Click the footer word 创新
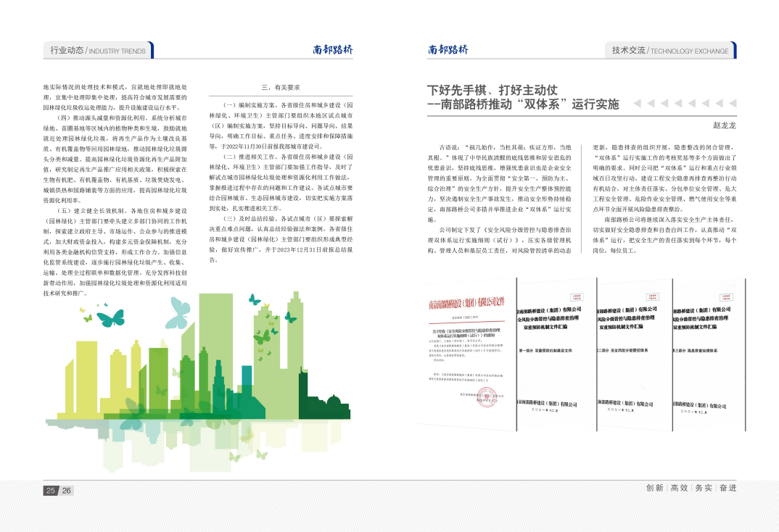This screenshot has height=532, width=779. pyautogui.click(x=655, y=488)
